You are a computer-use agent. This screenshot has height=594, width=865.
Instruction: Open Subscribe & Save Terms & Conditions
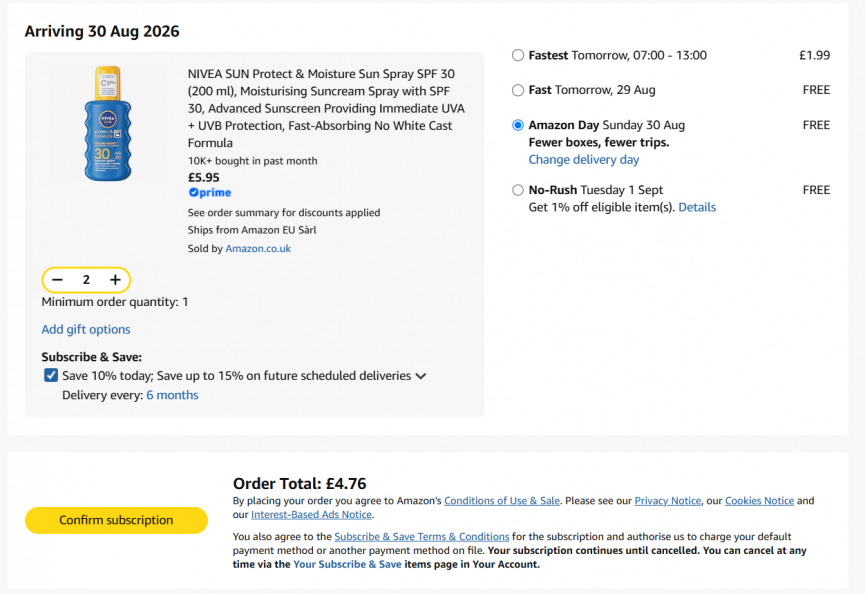click(x=421, y=537)
